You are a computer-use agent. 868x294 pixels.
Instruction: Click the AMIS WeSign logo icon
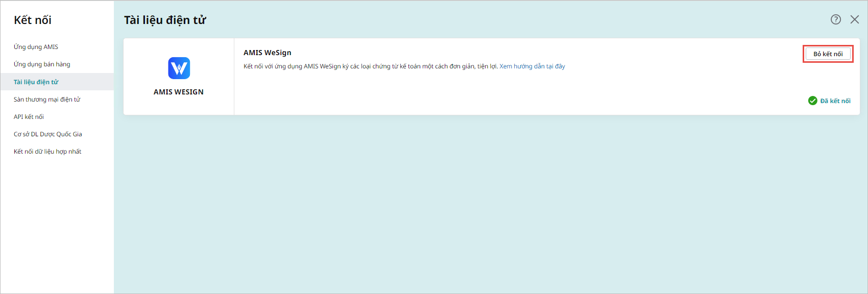click(x=179, y=68)
